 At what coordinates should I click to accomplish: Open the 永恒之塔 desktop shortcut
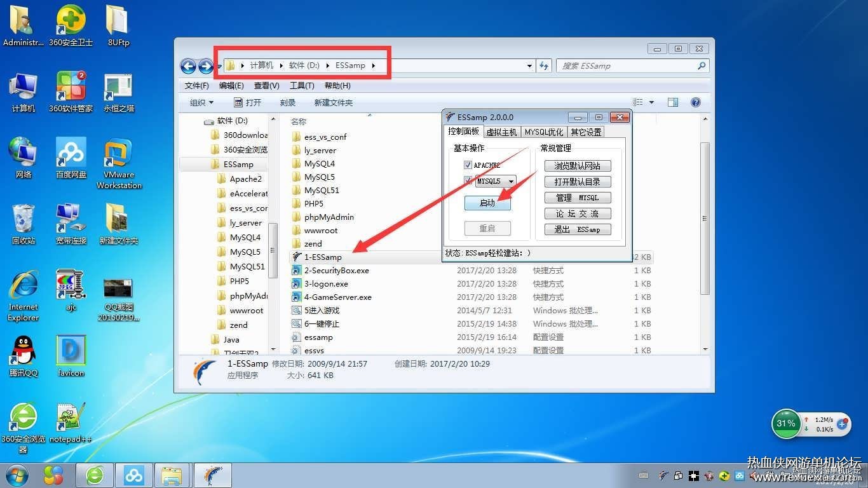click(119, 92)
